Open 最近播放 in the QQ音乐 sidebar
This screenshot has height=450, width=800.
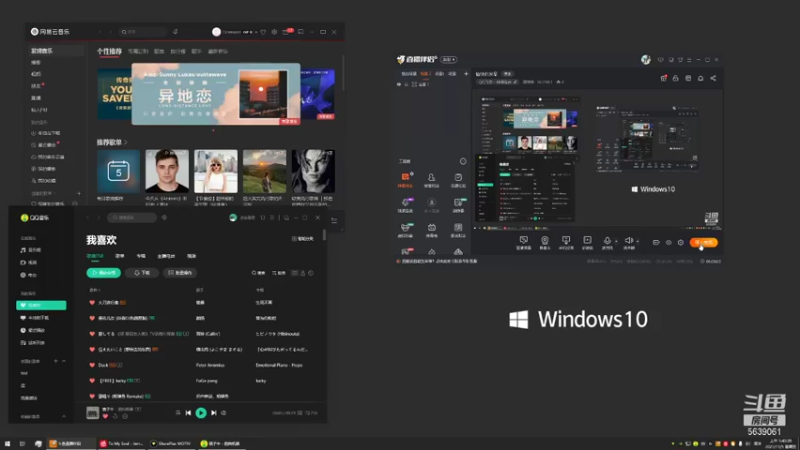tap(33, 330)
